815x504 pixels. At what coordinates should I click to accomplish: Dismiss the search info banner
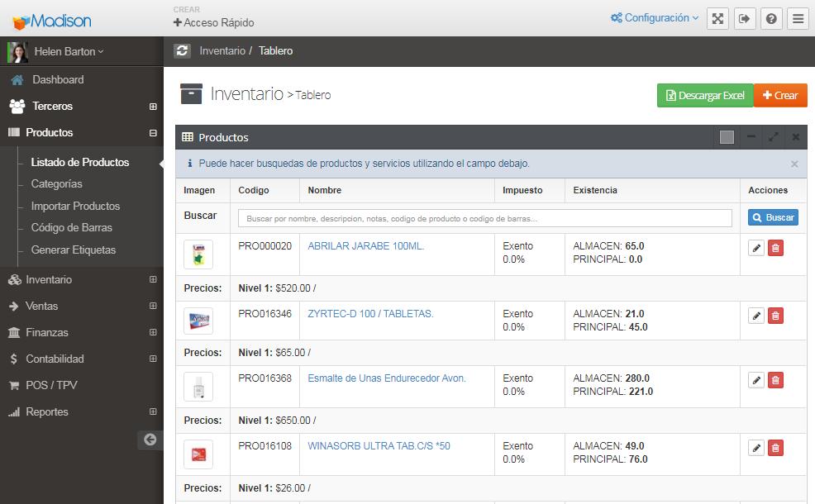click(794, 164)
